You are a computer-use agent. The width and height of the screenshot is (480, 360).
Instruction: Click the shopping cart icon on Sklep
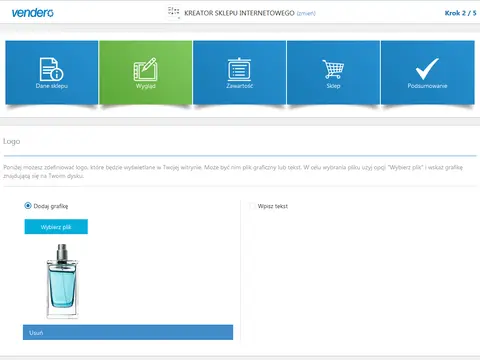pos(333,69)
